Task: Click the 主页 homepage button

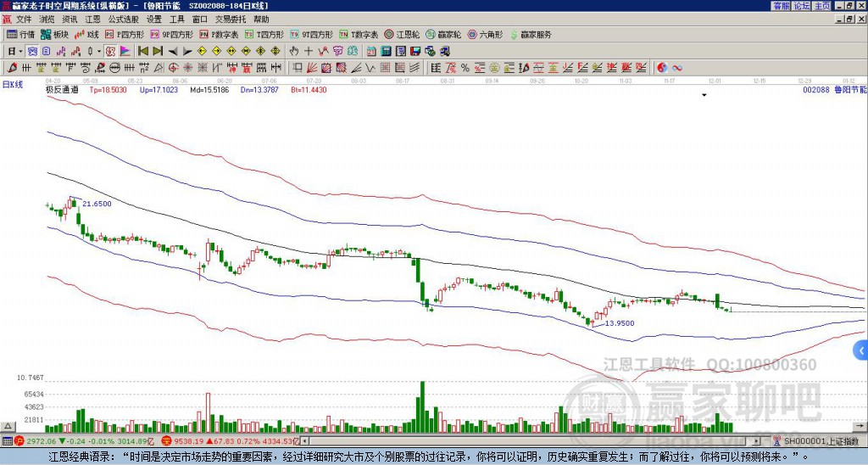Action: pos(822,6)
